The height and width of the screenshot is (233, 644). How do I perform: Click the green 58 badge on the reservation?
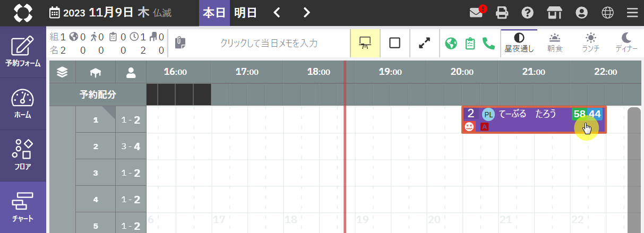580,114
